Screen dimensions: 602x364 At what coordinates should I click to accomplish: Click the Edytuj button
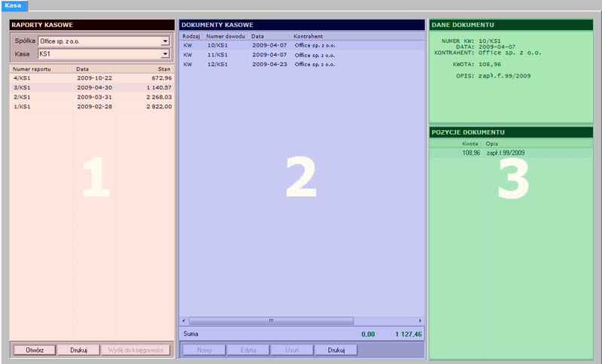(x=248, y=350)
